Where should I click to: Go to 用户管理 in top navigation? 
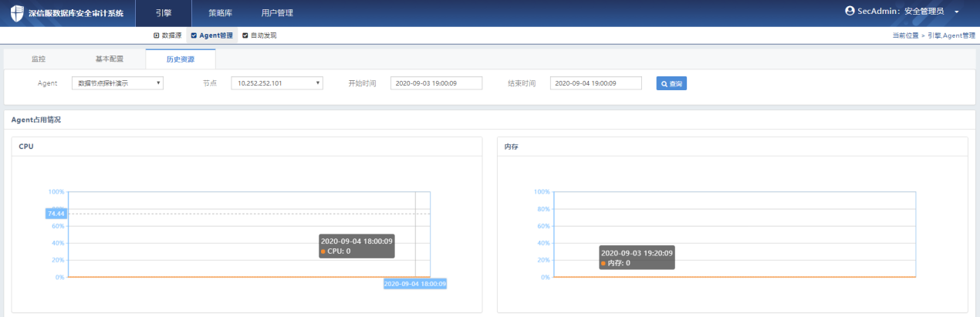tap(277, 13)
